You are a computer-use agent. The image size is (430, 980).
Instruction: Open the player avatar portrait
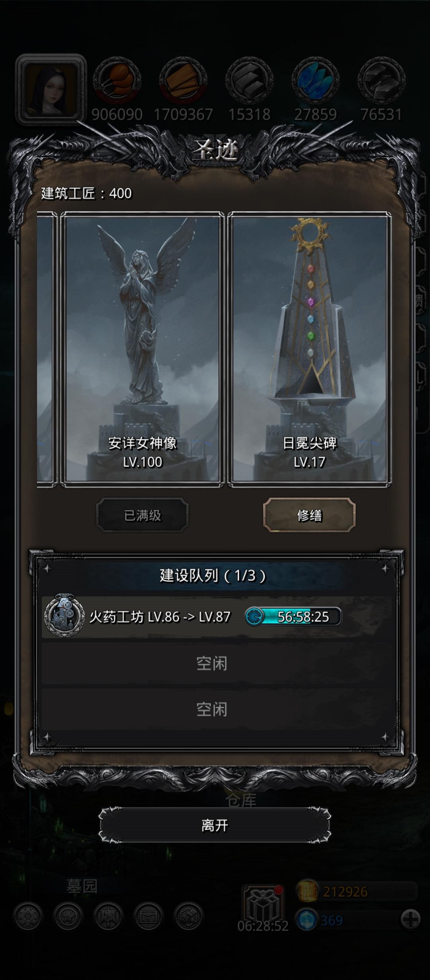pyautogui.click(x=51, y=89)
